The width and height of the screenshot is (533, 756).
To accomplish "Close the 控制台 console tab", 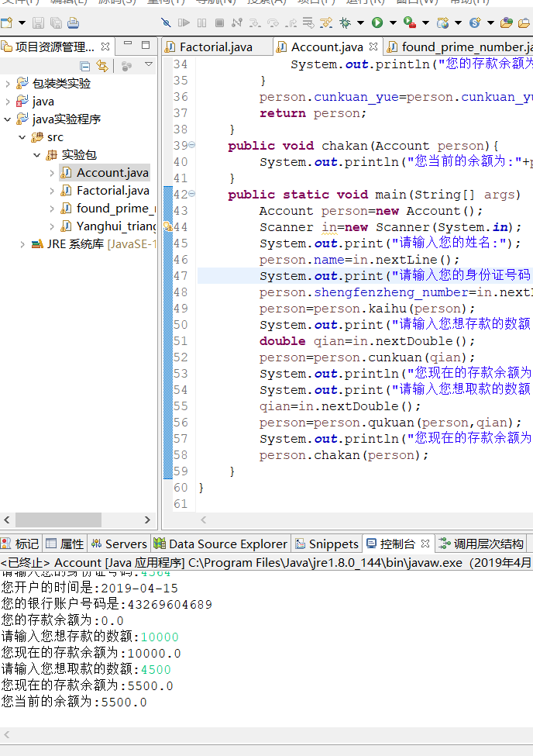I will (425, 544).
